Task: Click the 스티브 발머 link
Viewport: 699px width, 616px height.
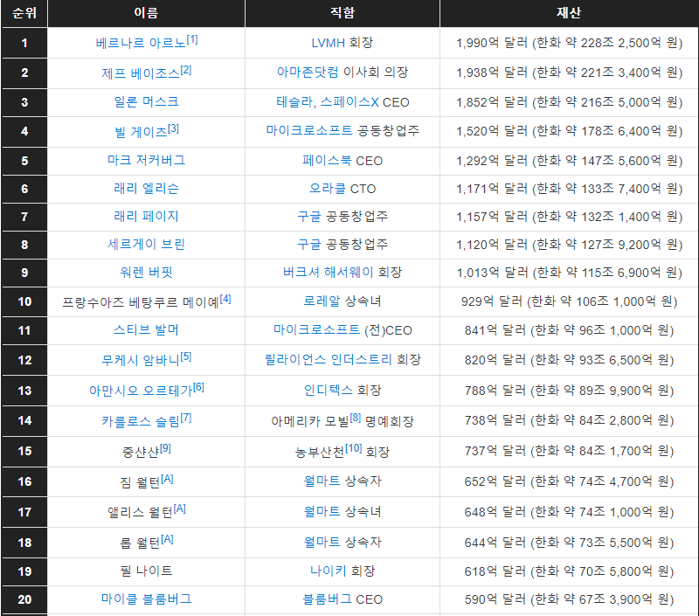Action: (146, 329)
